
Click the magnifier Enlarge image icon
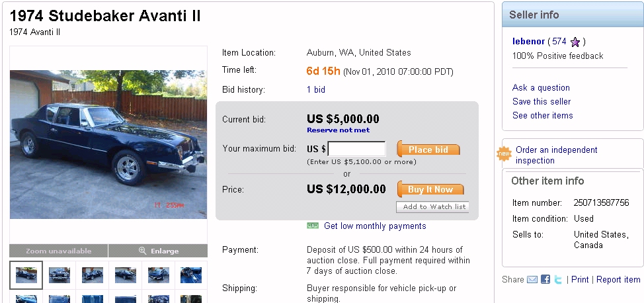click(142, 251)
